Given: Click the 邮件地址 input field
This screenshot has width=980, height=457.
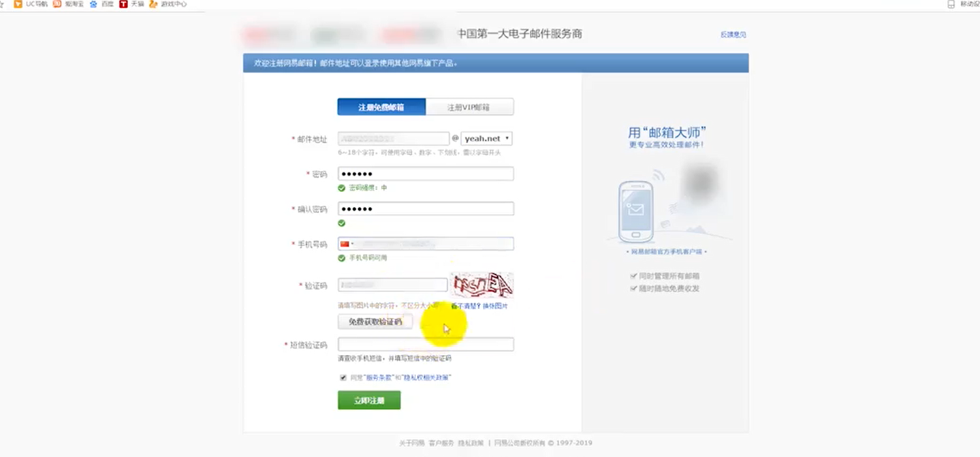Looking at the screenshot, I should tap(394, 138).
